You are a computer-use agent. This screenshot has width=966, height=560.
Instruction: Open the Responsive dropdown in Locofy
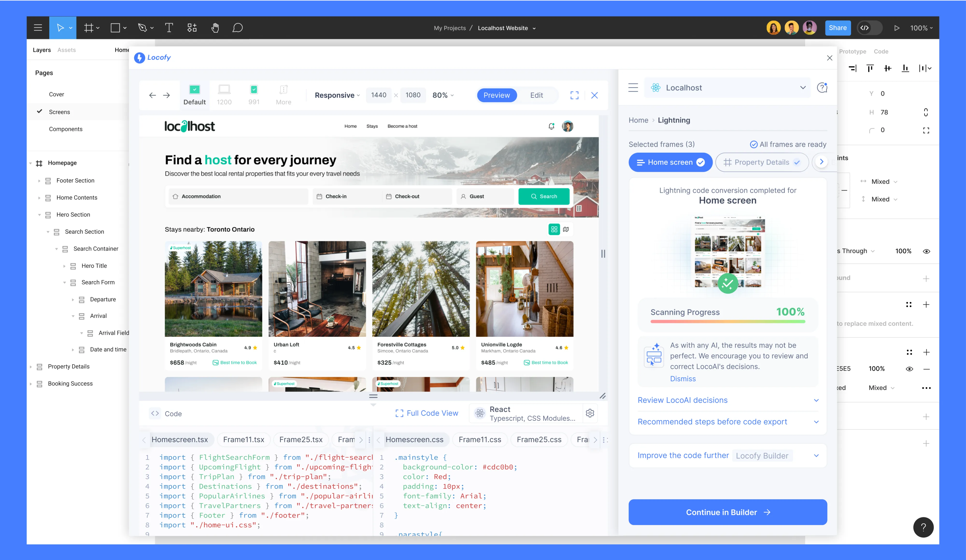coord(337,95)
